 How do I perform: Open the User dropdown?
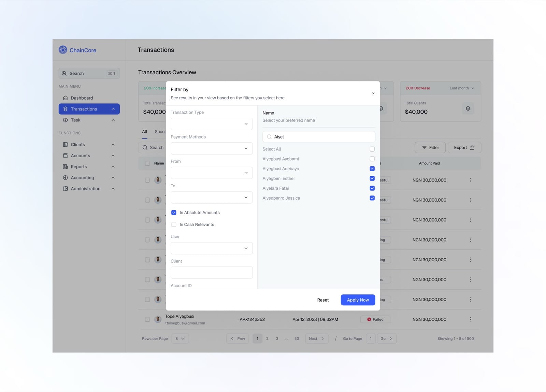pyautogui.click(x=212, y=248)
